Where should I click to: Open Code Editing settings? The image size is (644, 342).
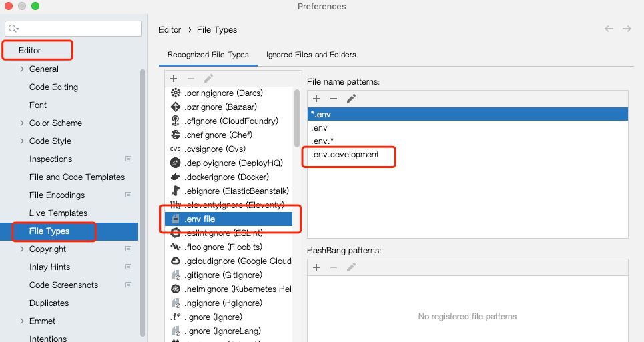pos(53,87)
